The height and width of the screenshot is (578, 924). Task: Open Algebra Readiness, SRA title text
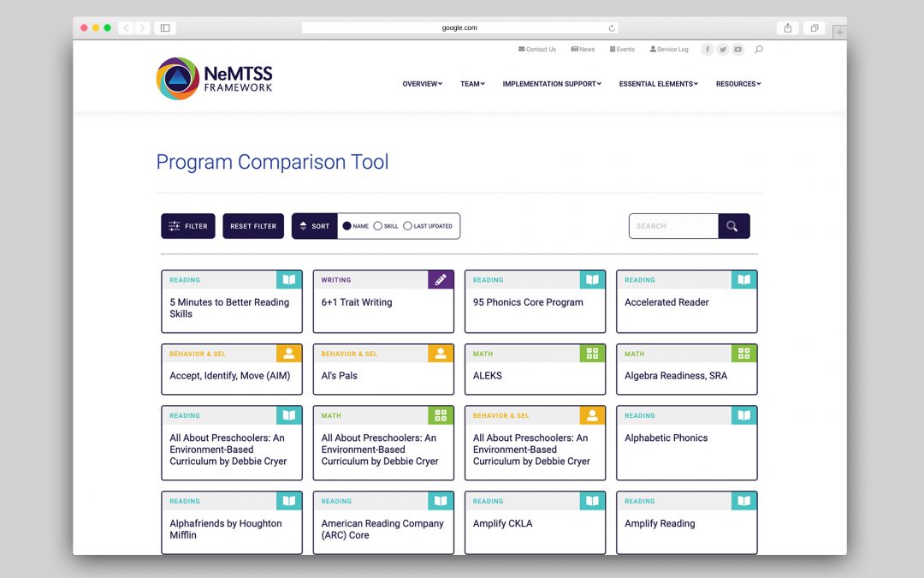[x=676, y=376]
